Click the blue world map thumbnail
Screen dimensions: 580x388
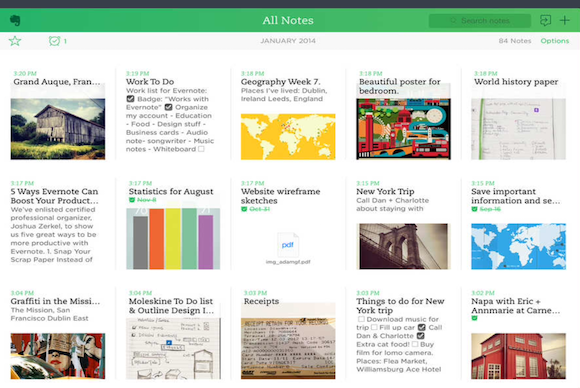click(x=518, y=246)
